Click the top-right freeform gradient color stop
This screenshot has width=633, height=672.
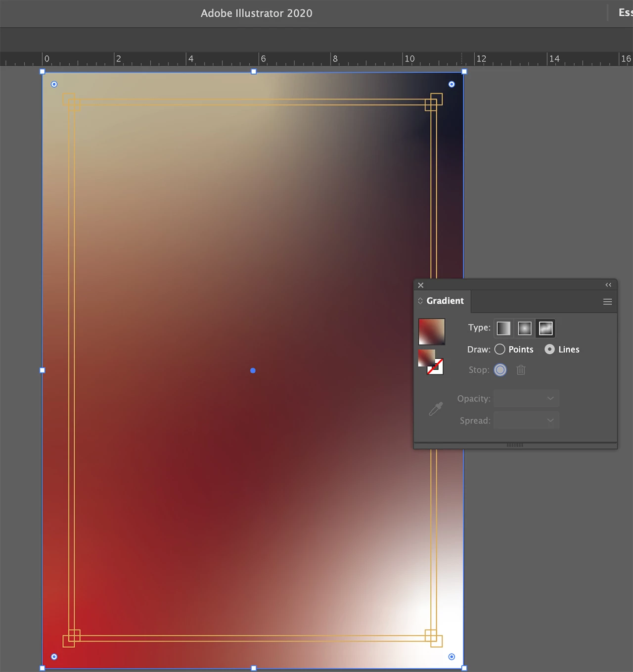click(x=452, y=85)
